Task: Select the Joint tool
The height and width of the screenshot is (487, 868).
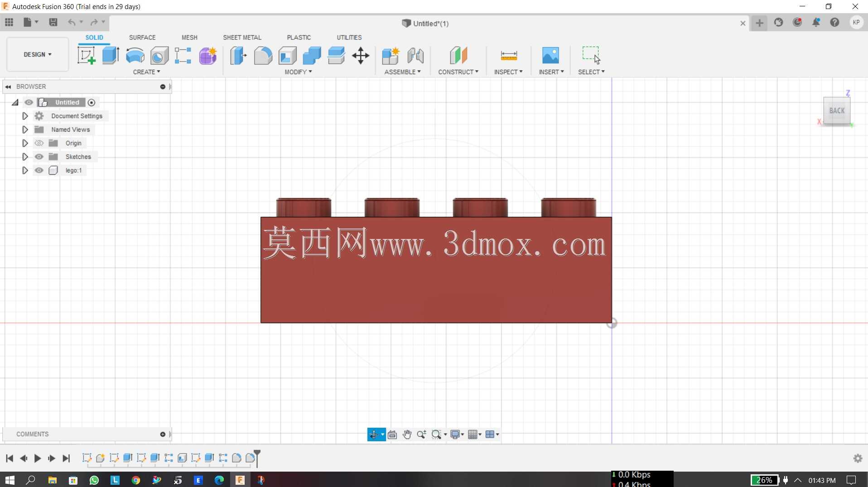Action: [415, 56]
